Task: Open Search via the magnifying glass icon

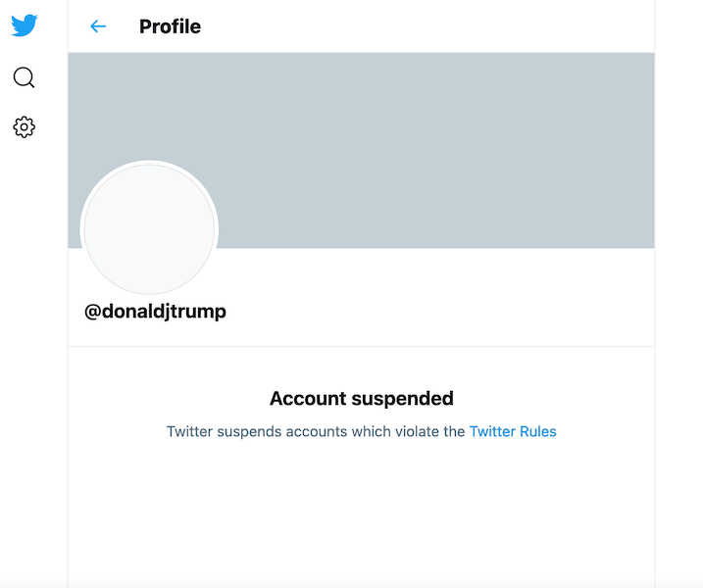Action: coord(24,77)
